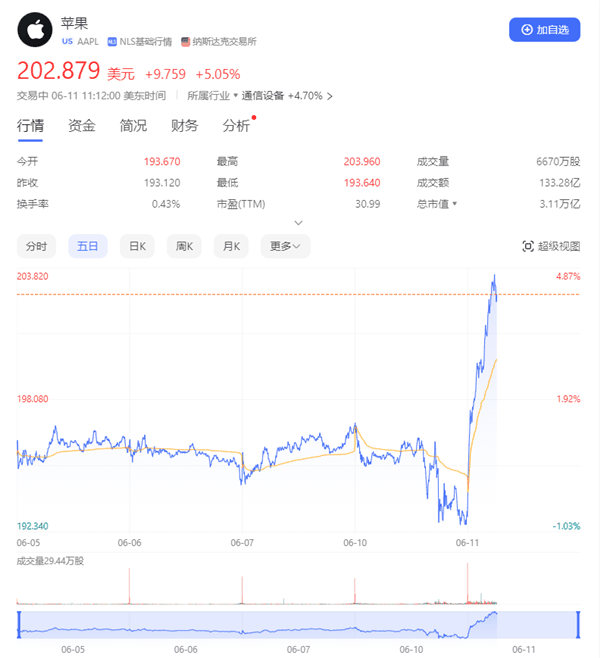This screenshot has height=658, width=600.
Task: Open the 分析 tab
Action: click(236, 126)
